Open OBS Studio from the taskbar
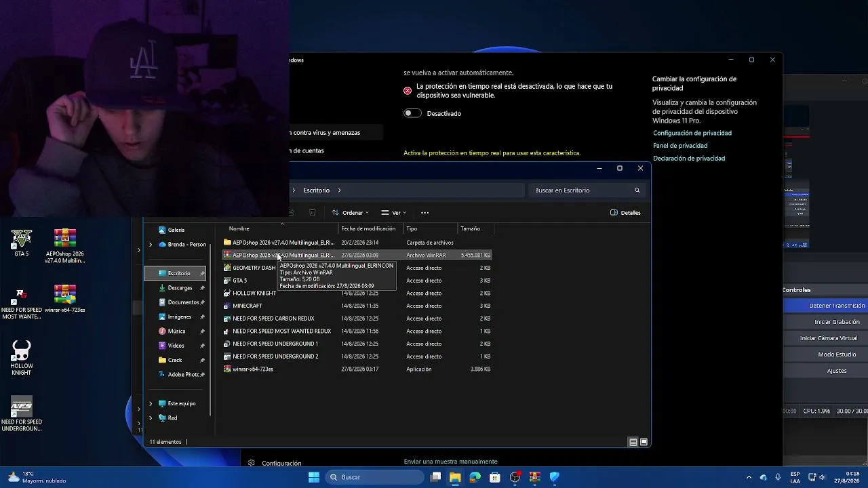868x488 pixels. (515, 477)
